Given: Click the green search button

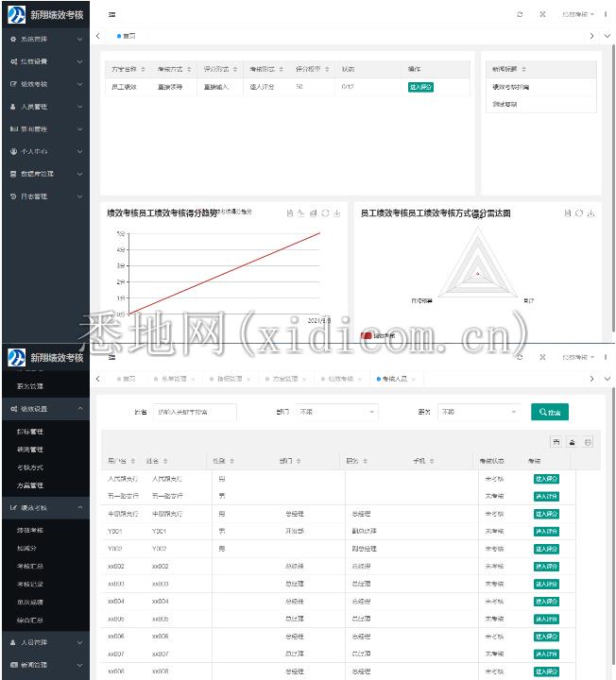Looking at the screenshot, I should [x=550, y=412].
